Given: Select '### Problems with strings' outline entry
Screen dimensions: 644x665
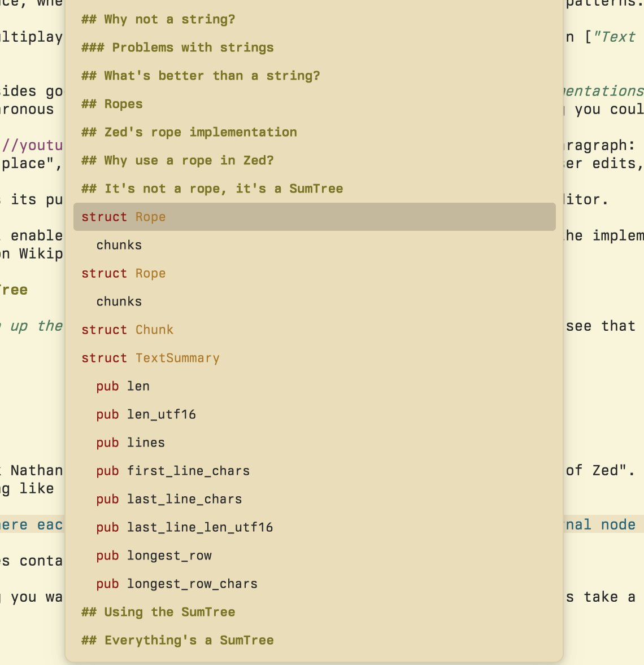Looking at the screenshot, I should (314, 47).
